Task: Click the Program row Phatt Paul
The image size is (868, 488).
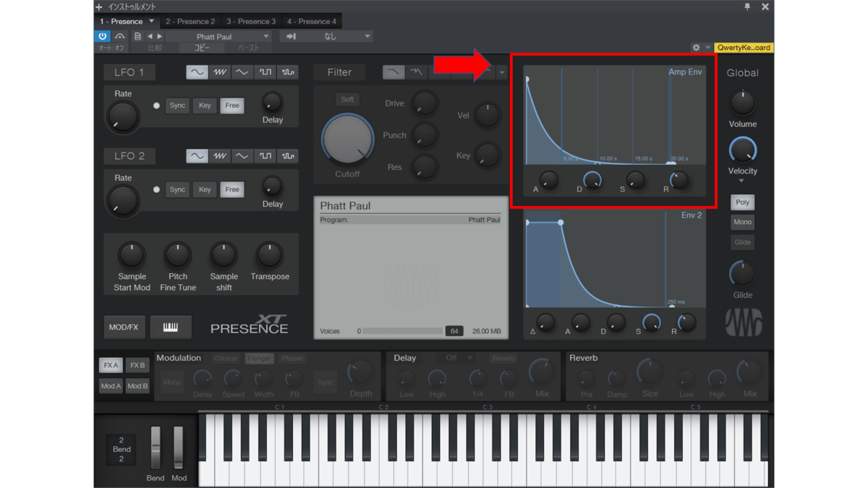Action: click(410, 220)
